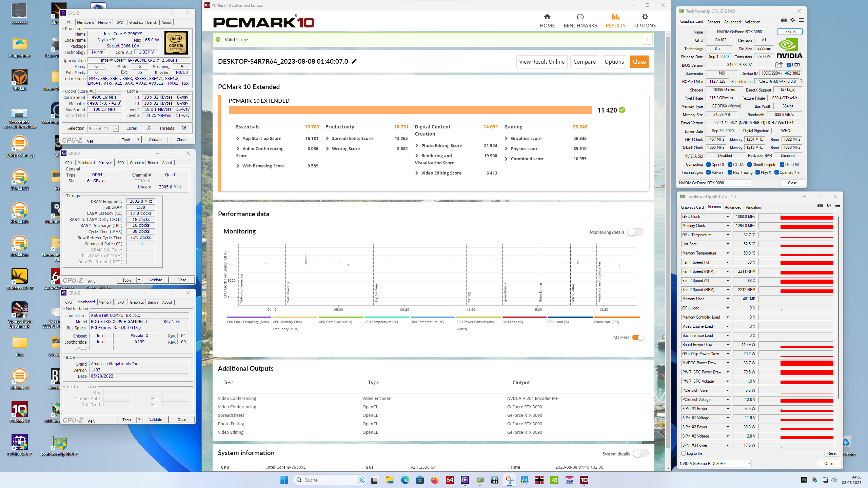868x488 pixels.
Task: Click the orange Close button in PCMark
Action: coord(639,62)
